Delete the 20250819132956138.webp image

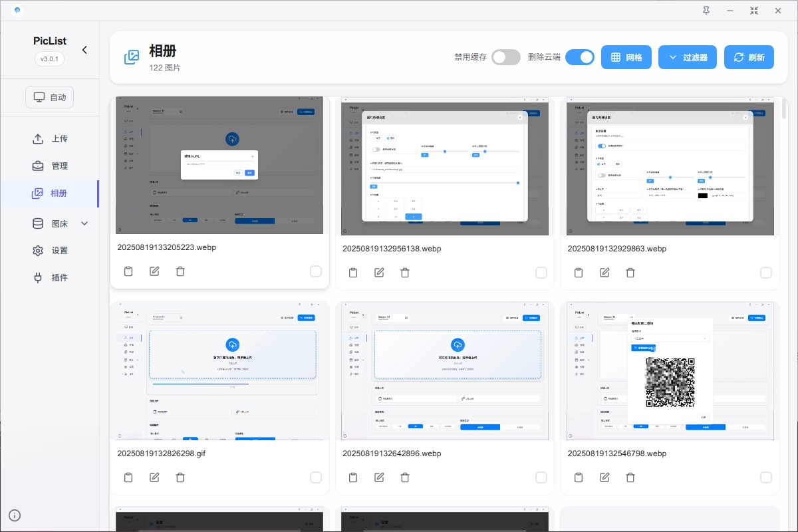click(406, 273)
